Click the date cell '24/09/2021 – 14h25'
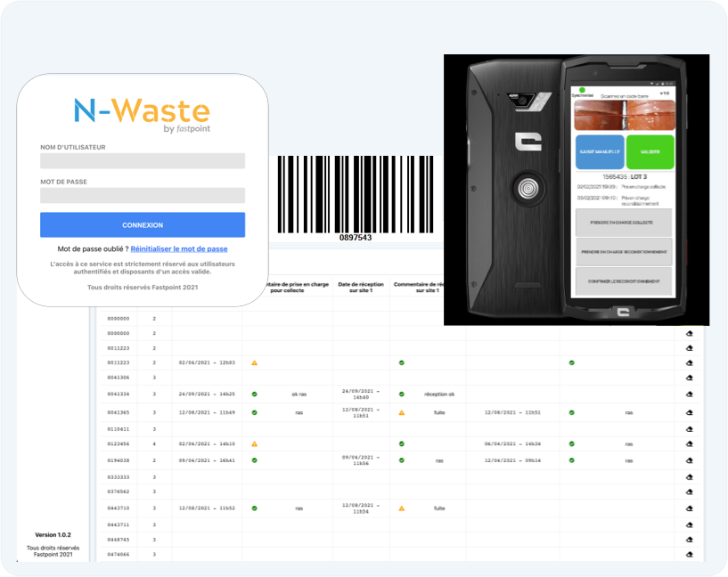 click(207, 394)
